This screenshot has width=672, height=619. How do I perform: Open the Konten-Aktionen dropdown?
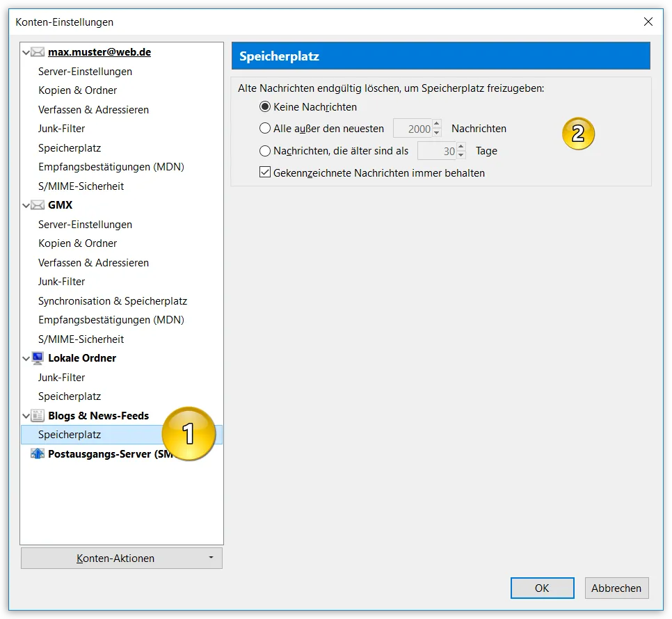click(122, 558)
